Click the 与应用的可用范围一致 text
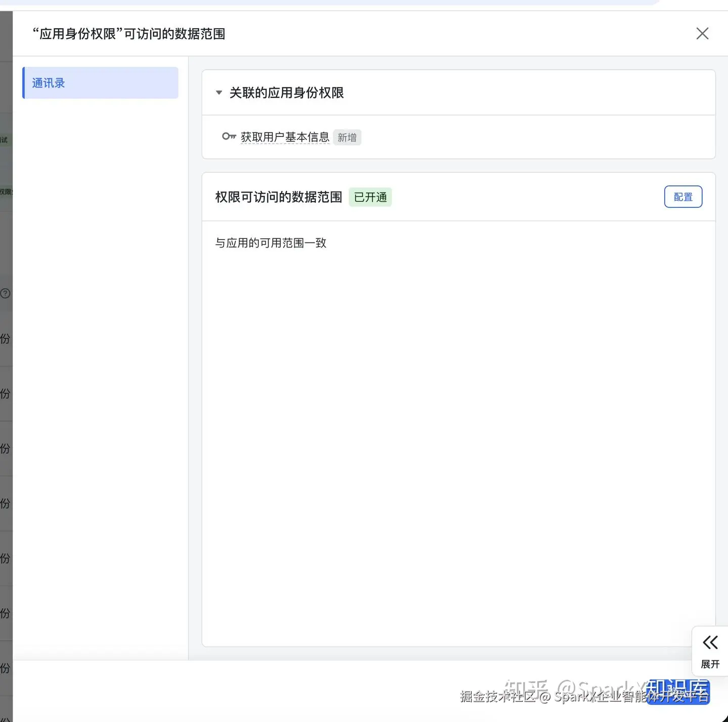The image size is (728, 722). (271, 243)
